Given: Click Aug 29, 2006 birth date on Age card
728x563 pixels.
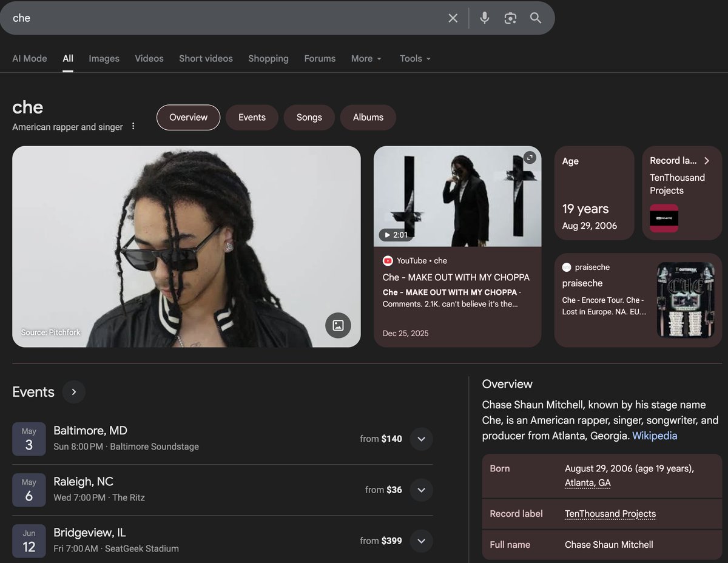Looking at the screenshot, I should pyautogui.click(x=590, y=226).
